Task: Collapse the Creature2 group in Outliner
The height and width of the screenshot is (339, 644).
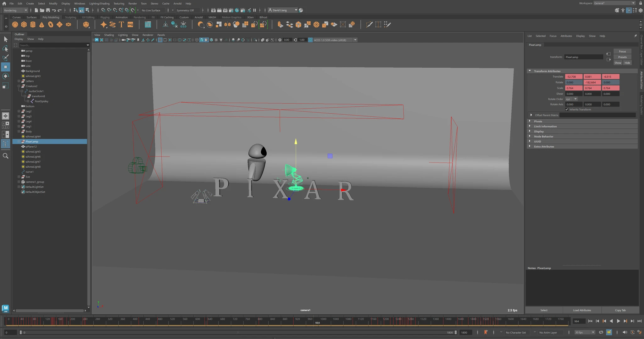Action: (x=19, y=86)
